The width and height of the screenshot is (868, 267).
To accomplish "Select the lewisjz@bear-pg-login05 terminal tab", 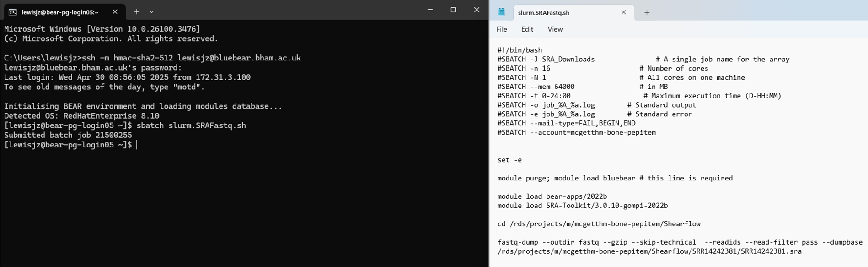I will pyautogui.click(x=59, y=12).
